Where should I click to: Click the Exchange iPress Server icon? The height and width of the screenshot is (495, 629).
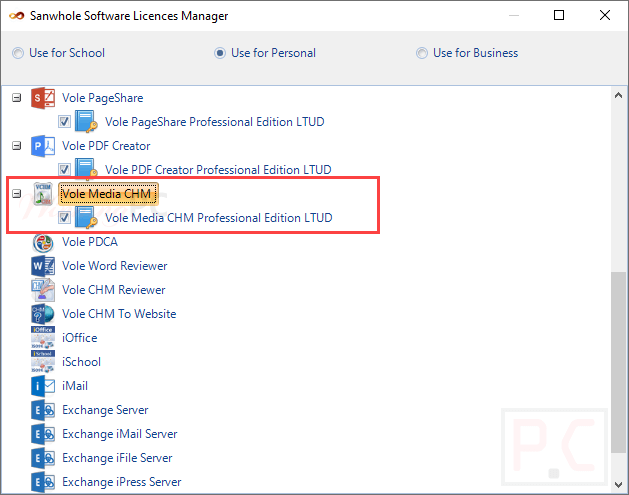pyautogui.click(x=43, y=482)
